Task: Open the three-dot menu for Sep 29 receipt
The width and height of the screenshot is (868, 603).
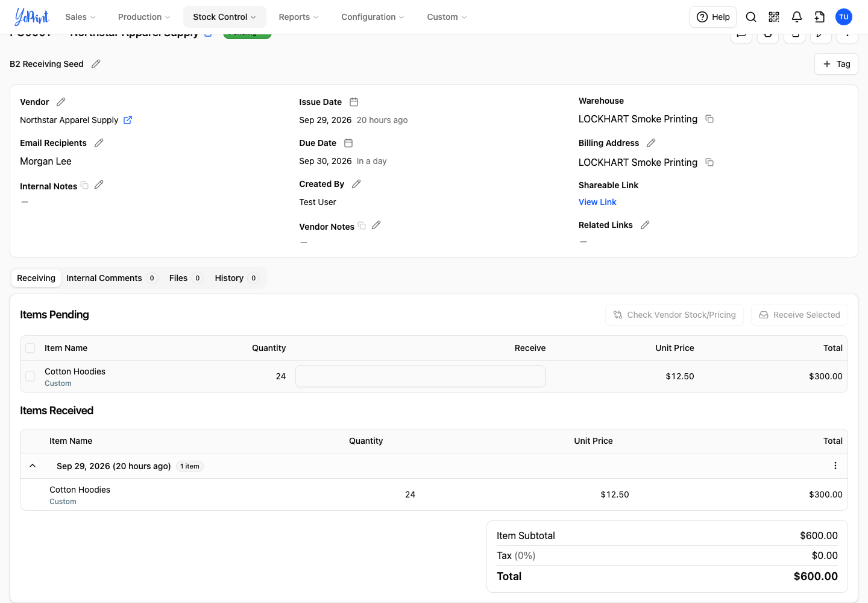Action: 835,466
